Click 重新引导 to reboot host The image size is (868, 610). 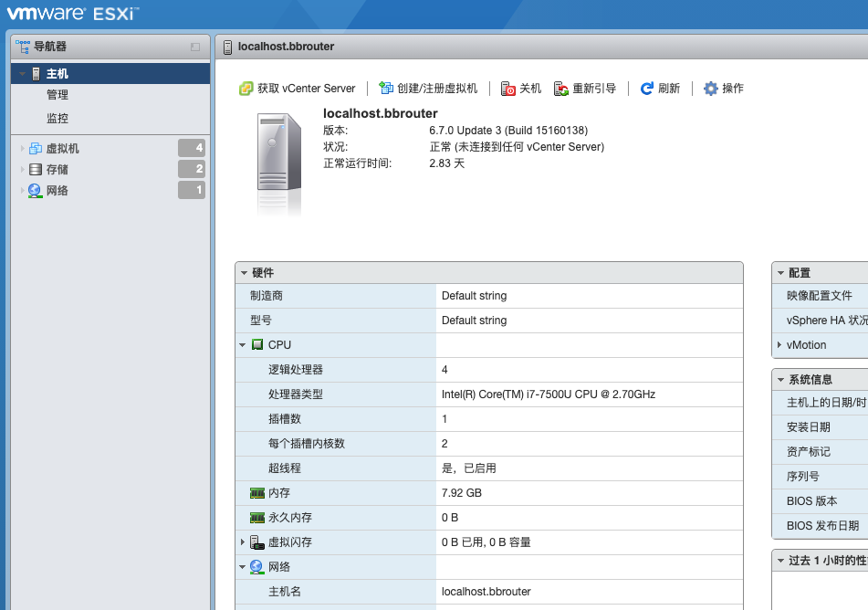tap(585, 89)
